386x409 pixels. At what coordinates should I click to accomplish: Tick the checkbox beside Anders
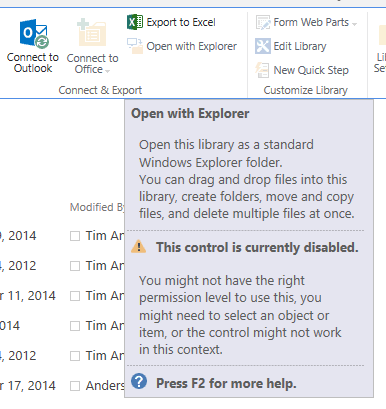coord(75,386)
